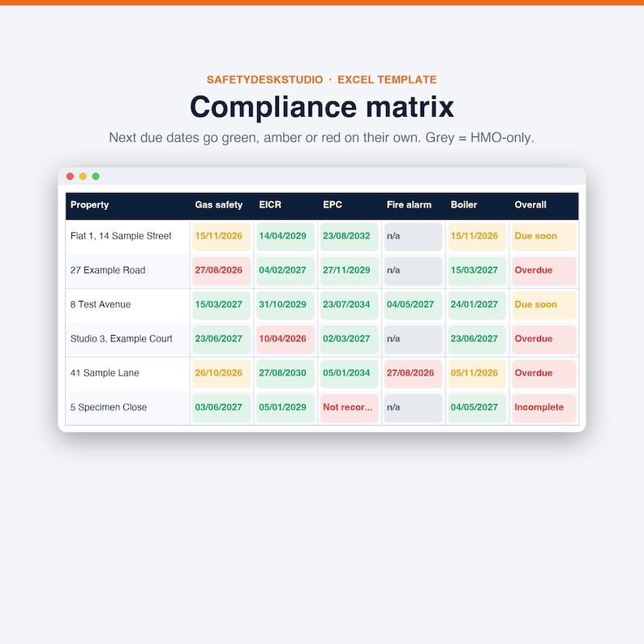This screenshot has width=644, height=644.
Task: Click Due soon status for Flat 1
Action: click(x=544, y=237)
